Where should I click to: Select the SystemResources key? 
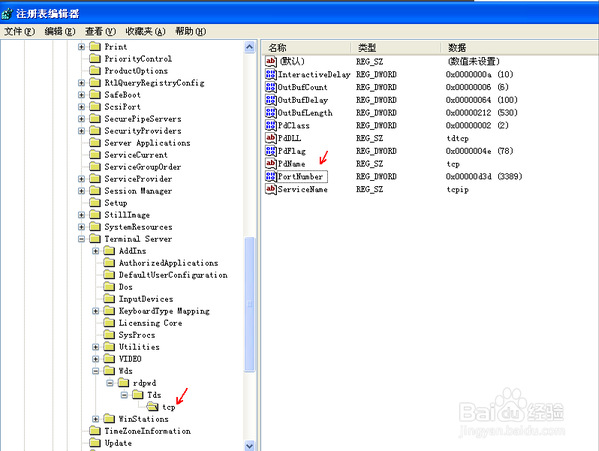tap(138, 227)
